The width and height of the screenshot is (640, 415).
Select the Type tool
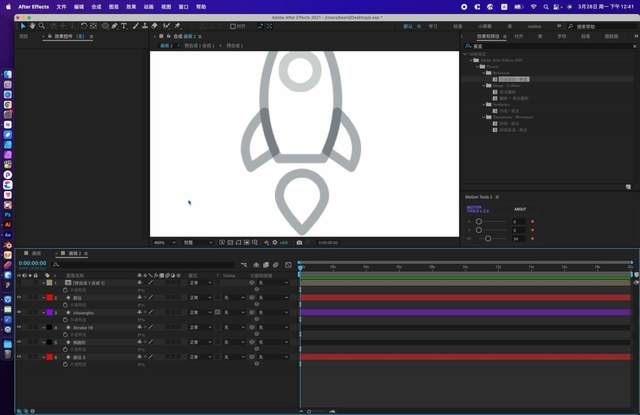click(124, 26)
